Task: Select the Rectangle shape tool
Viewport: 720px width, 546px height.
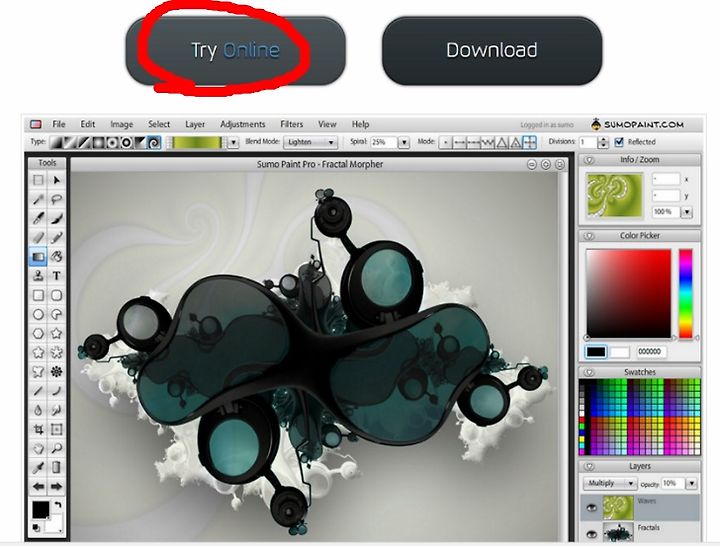Action: [39, 295]
